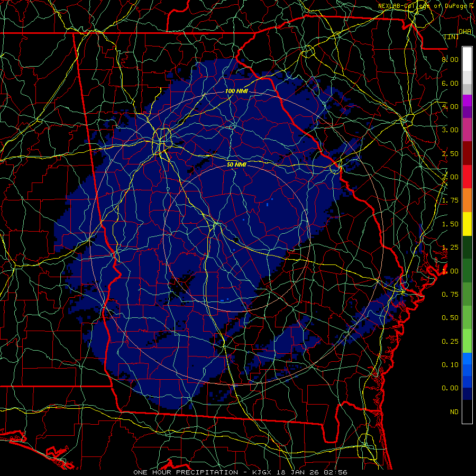
Task: Click the [IN] units label
Action: tap(452, 36)
